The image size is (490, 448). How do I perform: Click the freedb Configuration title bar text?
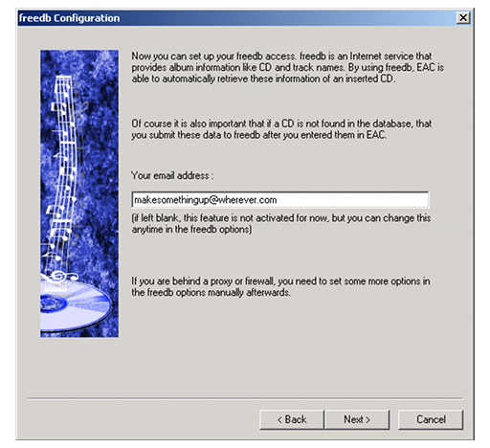click(70, 18)
